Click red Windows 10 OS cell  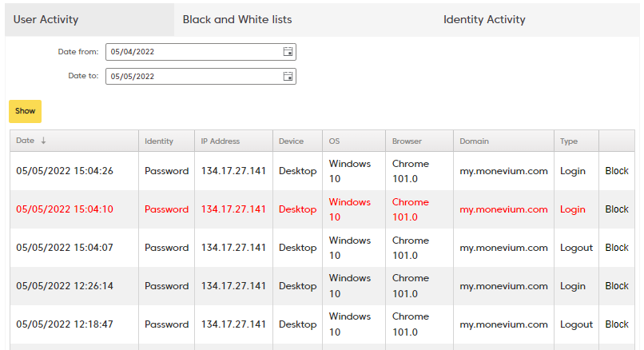[349, 209]
